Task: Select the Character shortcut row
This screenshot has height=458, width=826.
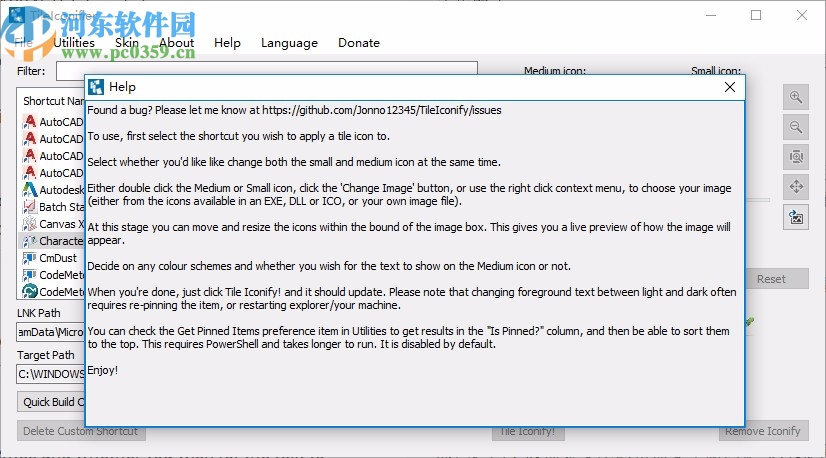Action: (x=52, y=241)
